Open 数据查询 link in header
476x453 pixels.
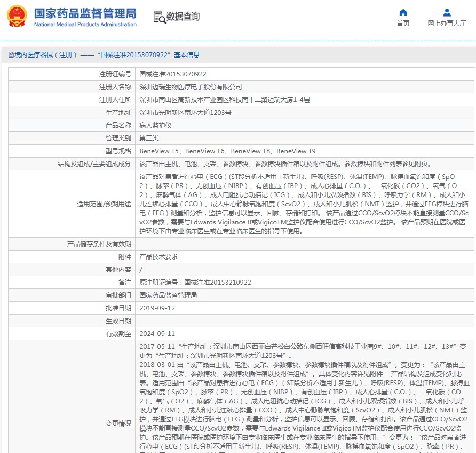click(183, 17)
